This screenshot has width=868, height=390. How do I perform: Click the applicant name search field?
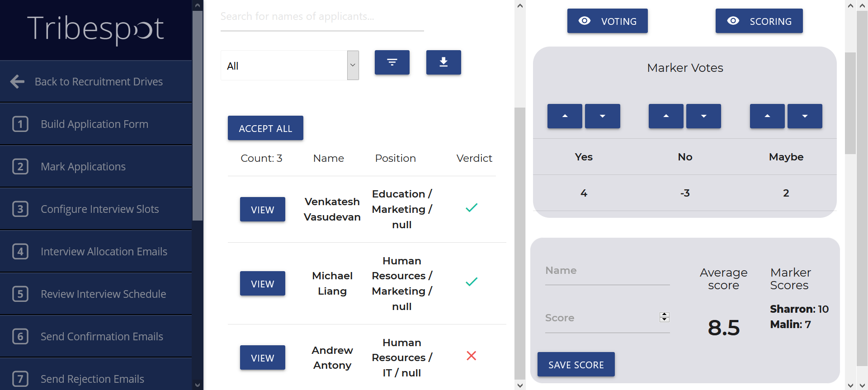point(322,17)
